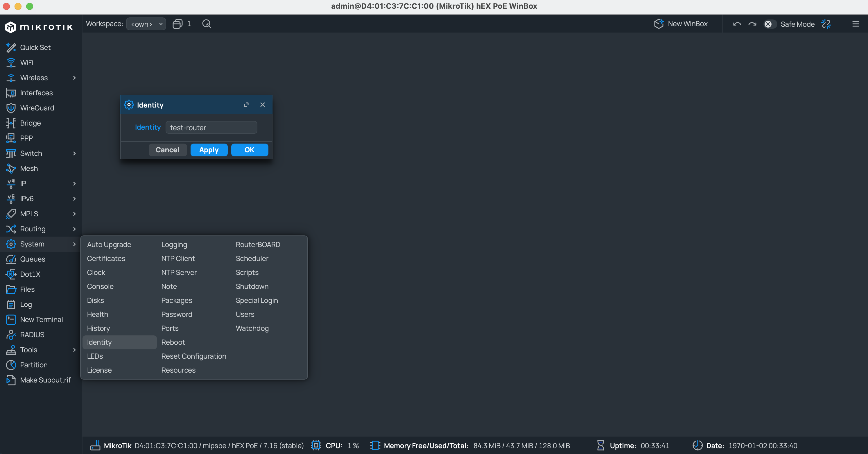868x454 pixels.
Task: Expand the IP submenu arrow
Action: 74,184
